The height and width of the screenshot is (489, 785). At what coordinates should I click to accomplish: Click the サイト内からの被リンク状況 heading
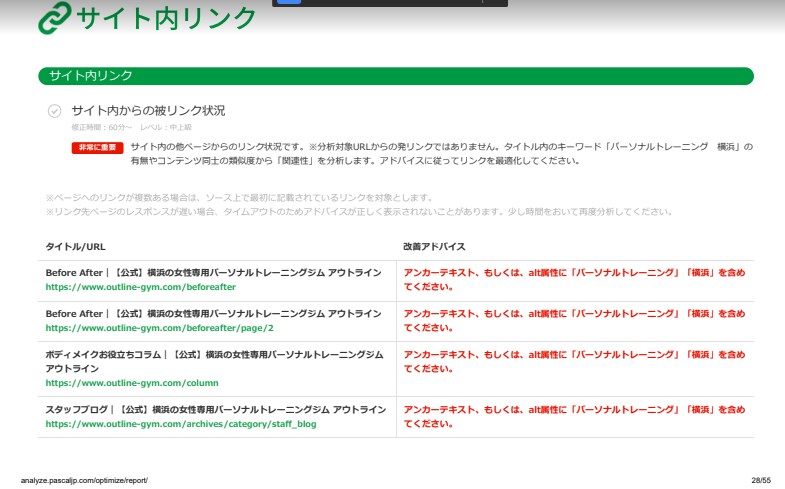pyautogui.click(x=148, y=111)
